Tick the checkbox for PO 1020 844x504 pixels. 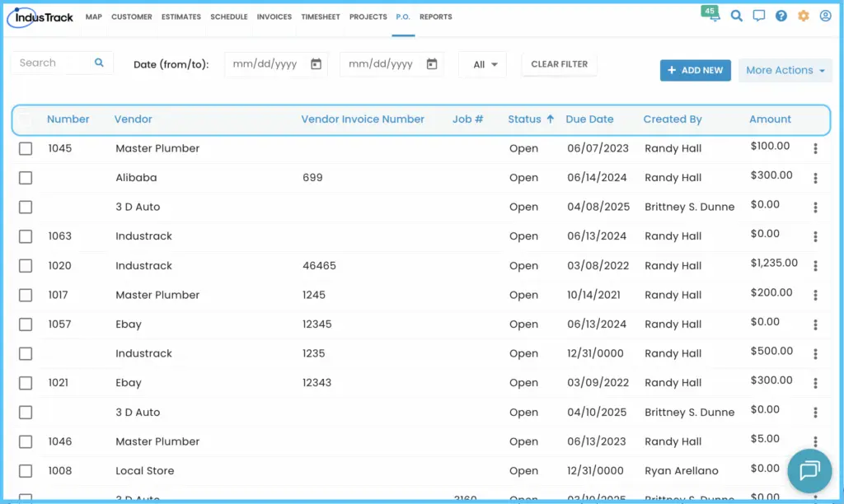(x=26, y=266)
